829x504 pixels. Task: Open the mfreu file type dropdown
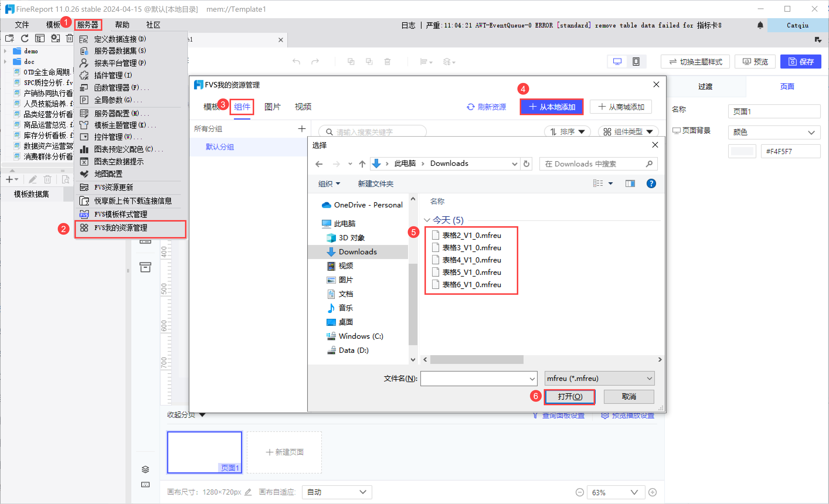click(599, 379)
